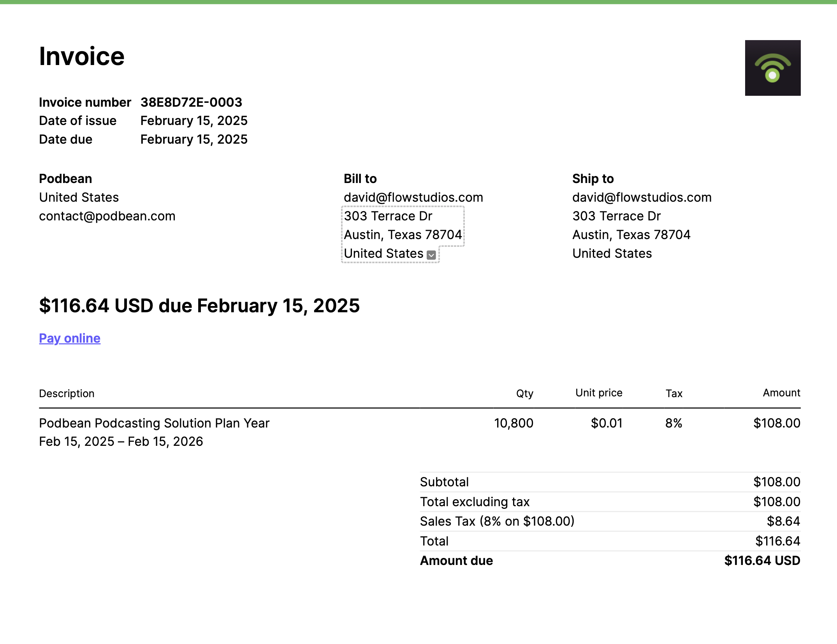Click Total excluding tax label

(475, 502)
